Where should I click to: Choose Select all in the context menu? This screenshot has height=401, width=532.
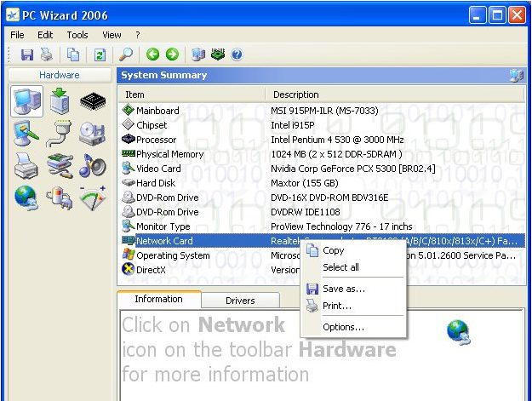[x=340, y=267]
